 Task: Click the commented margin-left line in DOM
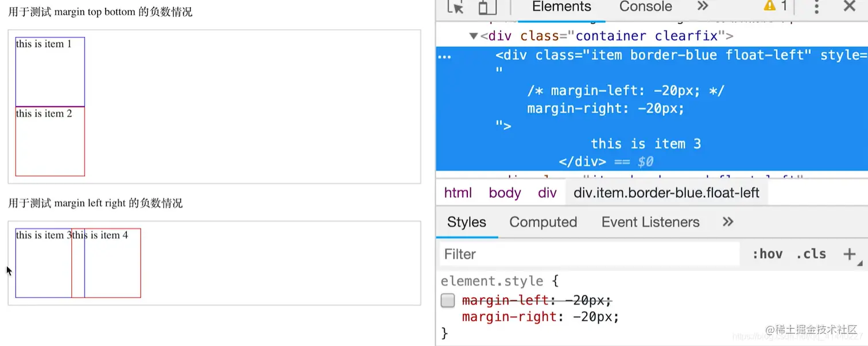626,91
